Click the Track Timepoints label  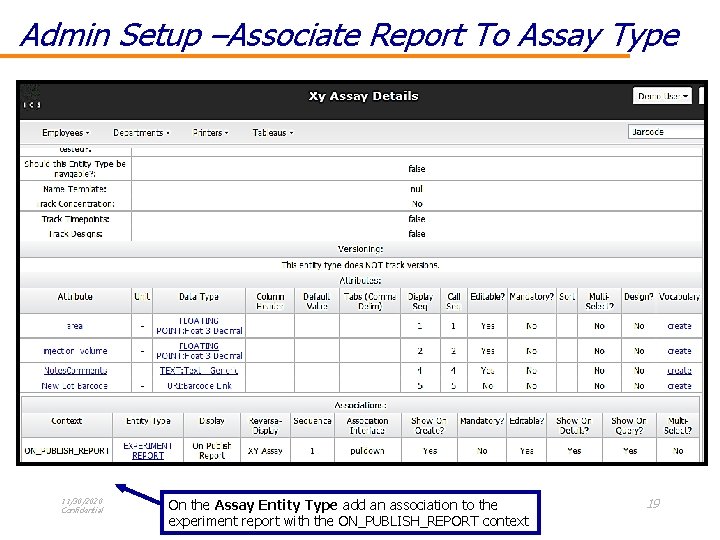(x=75, y=219)
